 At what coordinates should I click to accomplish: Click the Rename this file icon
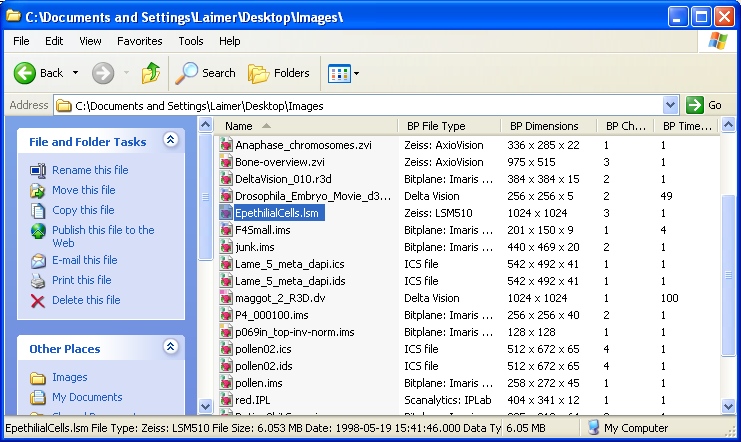pyautogui.click(x=38, y=170)
